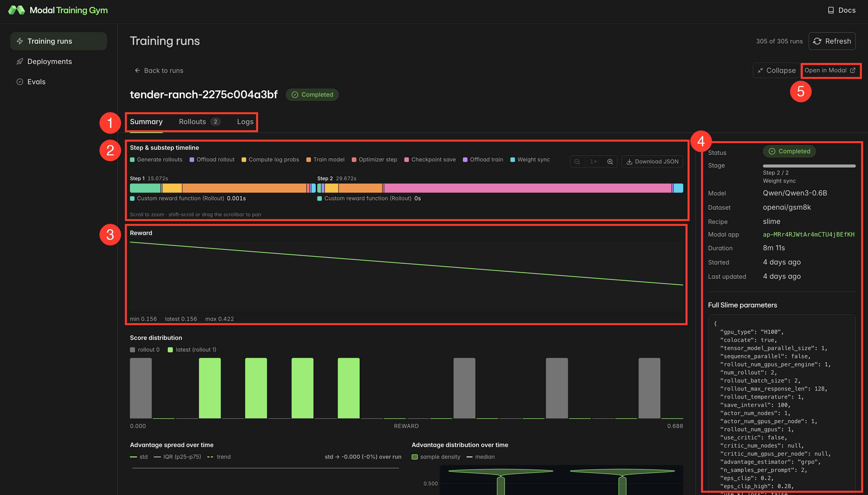This screenshot has height=495, width=868.
Task: Click first green bar in score distribution
Action: click(210, 388)
